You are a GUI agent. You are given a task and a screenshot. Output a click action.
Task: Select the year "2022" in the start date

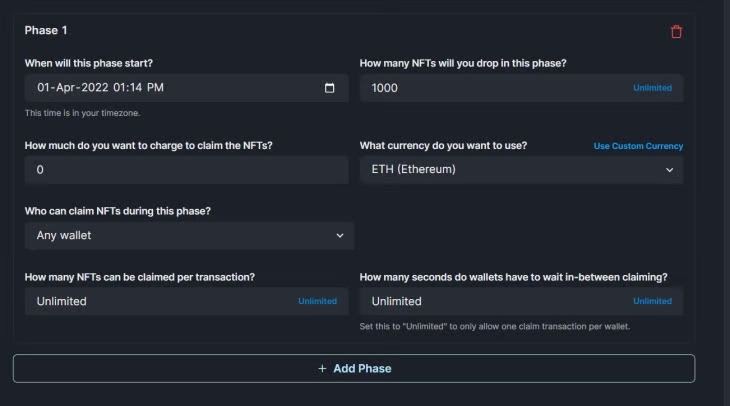tap(95, 88)
